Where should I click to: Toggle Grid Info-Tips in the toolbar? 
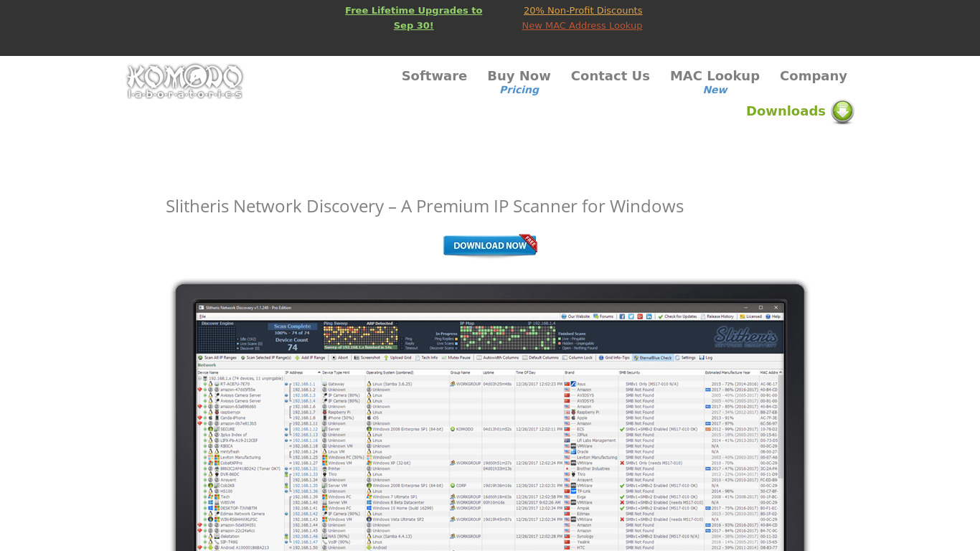(x=614, y=357)
